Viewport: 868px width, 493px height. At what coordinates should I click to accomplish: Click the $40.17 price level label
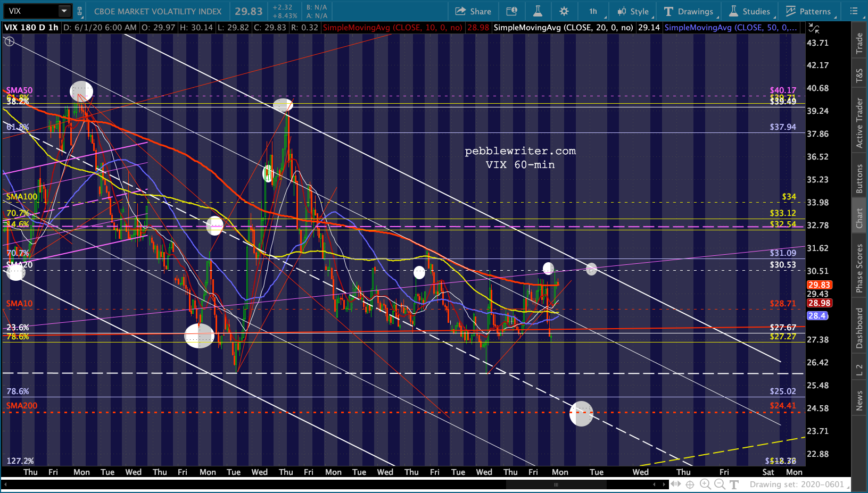(x=783, y=90)
